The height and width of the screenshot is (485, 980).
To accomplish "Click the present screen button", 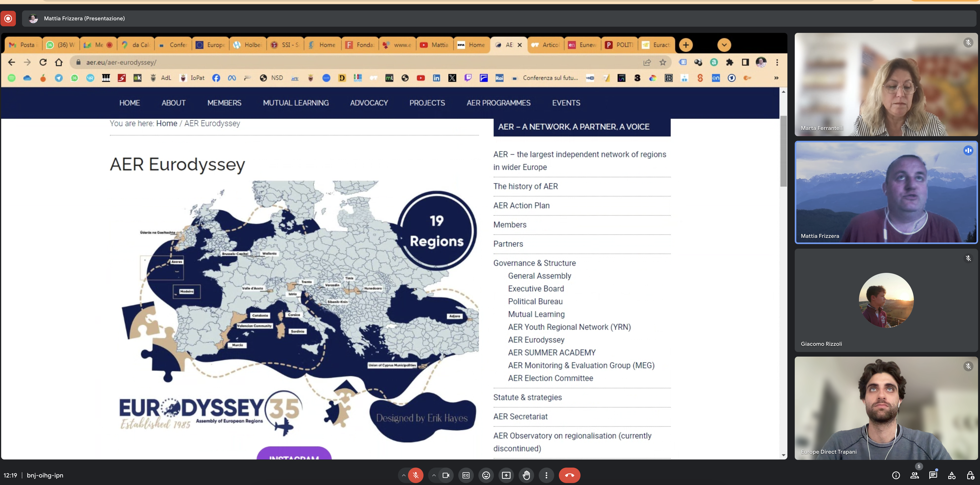I will [x=506, y=475].
